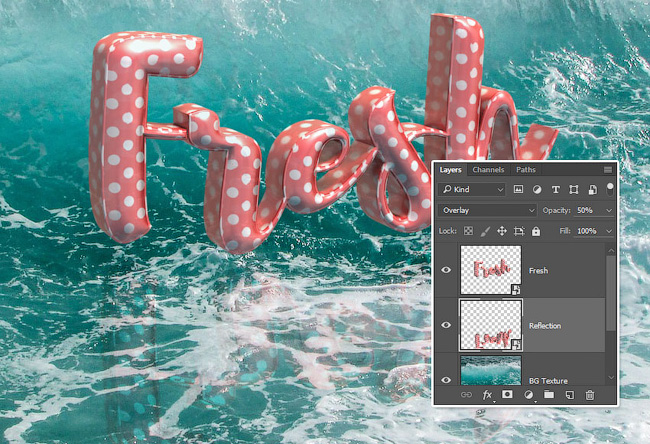650x444 pixels.
Task: Filter layers by adjustment layers icon
Action: (x=537, y=189)
